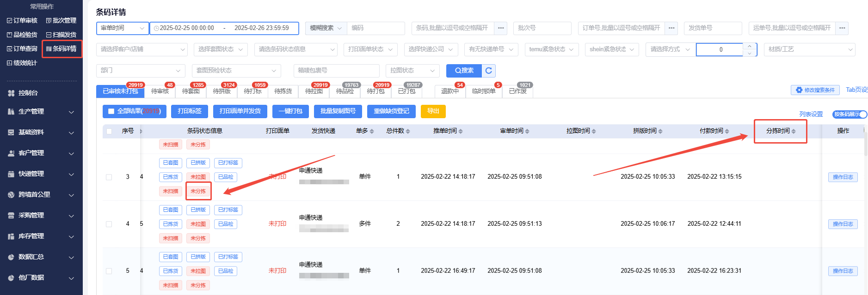Click the sort icon on 总件数 column
The width and height of the screenshot is (868, 295).
(x=407, y=131)
